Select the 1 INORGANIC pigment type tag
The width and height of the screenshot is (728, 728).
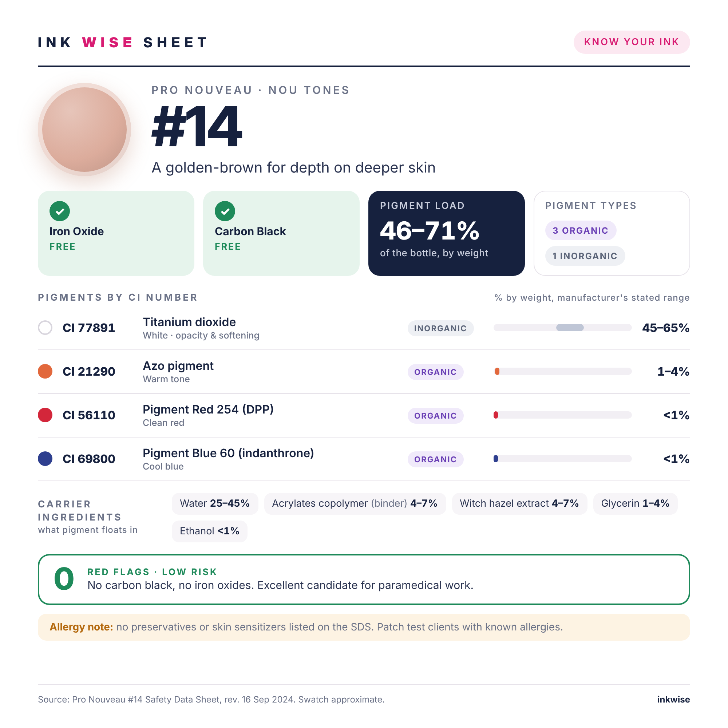pyautogui.click(x=585, y=256)
